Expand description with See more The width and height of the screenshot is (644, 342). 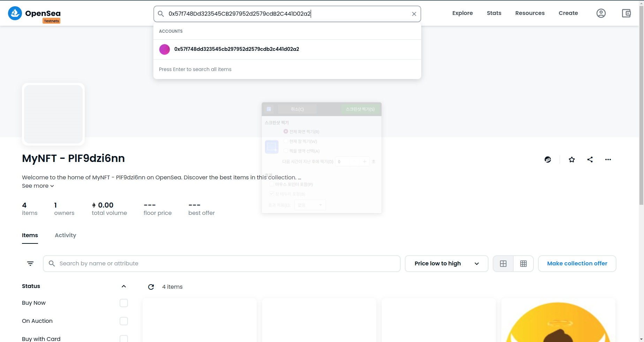pyautogui.click(x=38, y=186)
